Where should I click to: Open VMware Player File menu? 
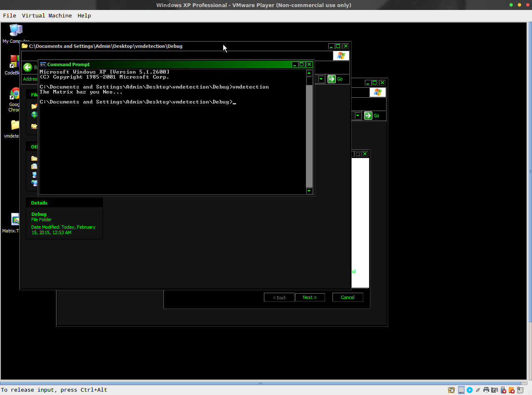tap(10, 15)
